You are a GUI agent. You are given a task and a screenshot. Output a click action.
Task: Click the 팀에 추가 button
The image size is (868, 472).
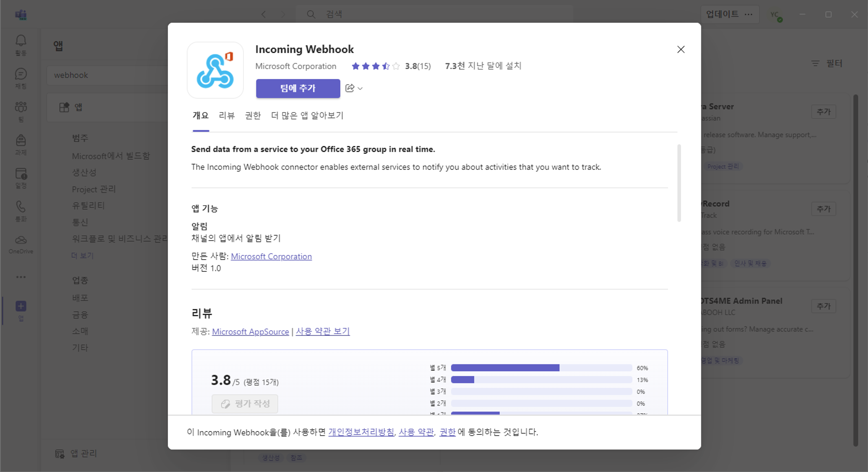pos(298,88)
